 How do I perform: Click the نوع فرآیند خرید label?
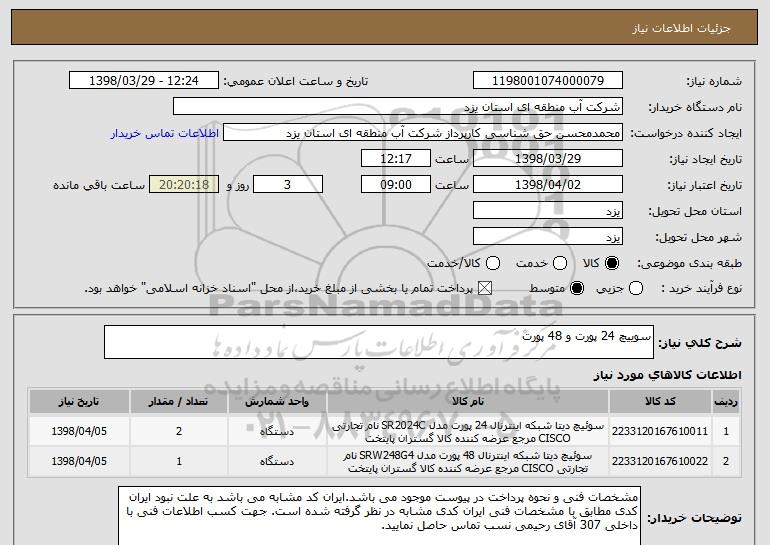click(701, 289)
